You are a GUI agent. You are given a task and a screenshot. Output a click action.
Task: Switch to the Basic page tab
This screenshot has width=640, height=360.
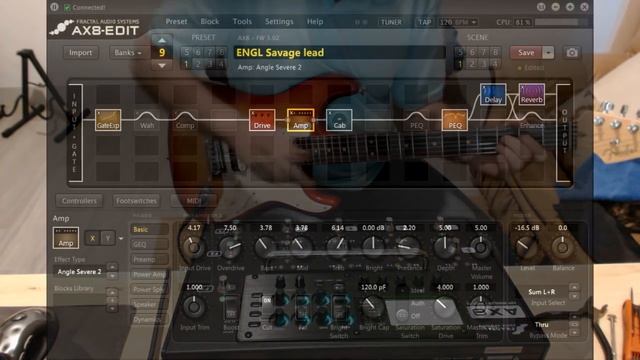(x=149, y=229)
